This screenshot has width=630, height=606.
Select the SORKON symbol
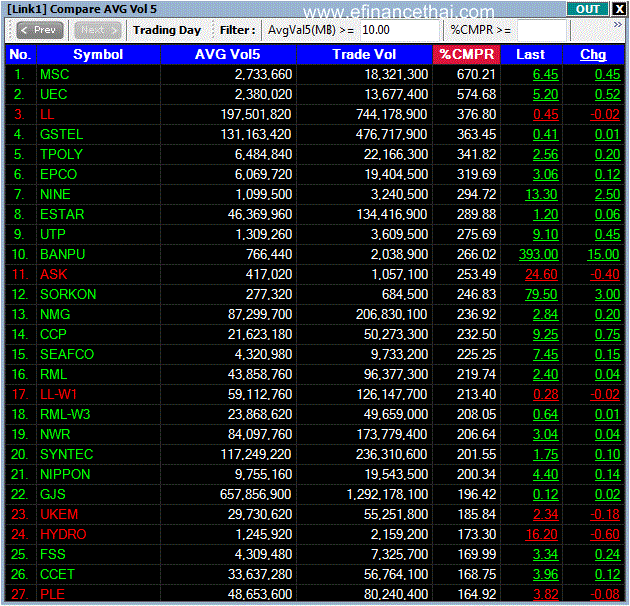[68, 295]
